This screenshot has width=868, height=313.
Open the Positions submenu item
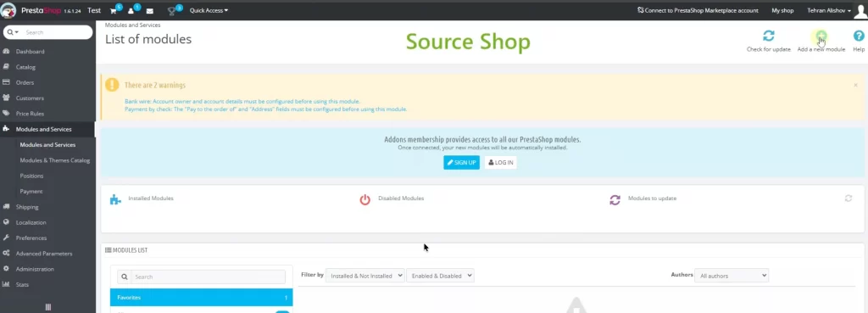coord(31,176)
